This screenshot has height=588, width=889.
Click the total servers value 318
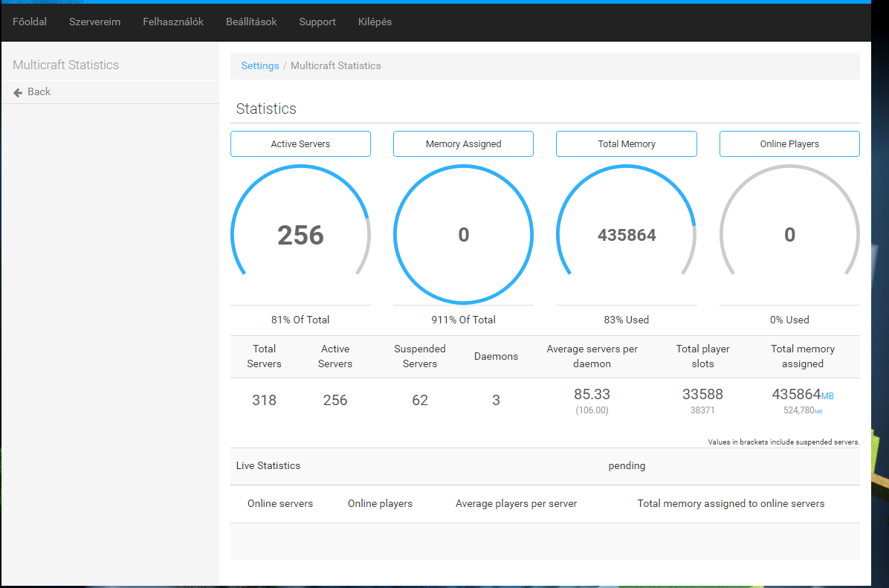pyautogui.click(x=264, y=401)
